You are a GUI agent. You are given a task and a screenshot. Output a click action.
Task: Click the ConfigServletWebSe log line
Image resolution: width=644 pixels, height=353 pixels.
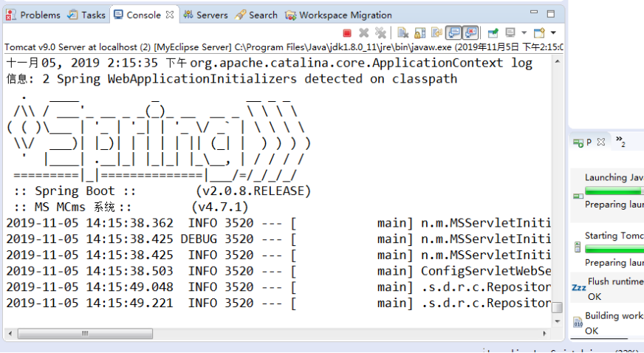tap(278, 271)
